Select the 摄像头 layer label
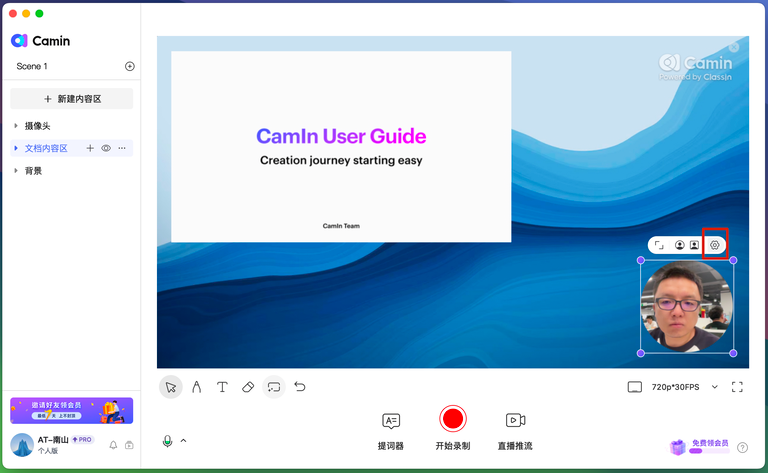The height and width of the screenshot is (473, 768). [38, 126]
